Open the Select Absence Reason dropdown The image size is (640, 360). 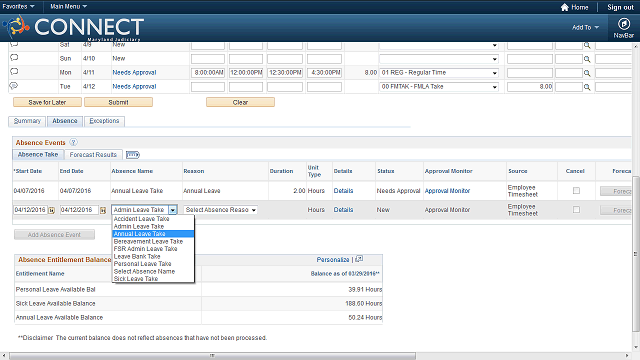[x=220, y=210]
